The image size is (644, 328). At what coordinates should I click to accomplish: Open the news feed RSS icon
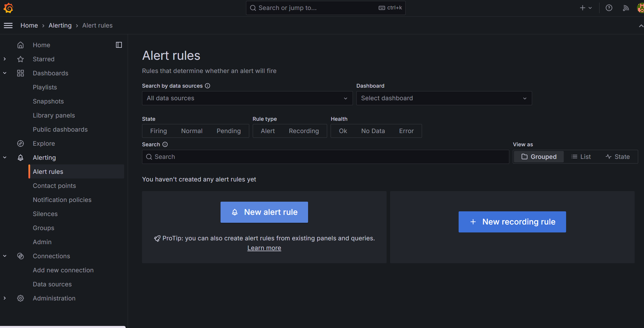pos(626,8)
